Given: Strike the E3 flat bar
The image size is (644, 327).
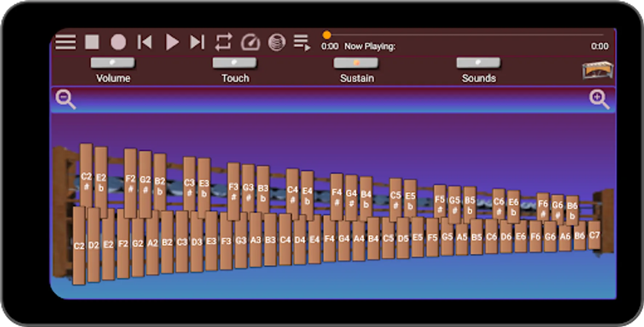Looking at the screenshot, I should pyautogui.click(x=204, y=187).
